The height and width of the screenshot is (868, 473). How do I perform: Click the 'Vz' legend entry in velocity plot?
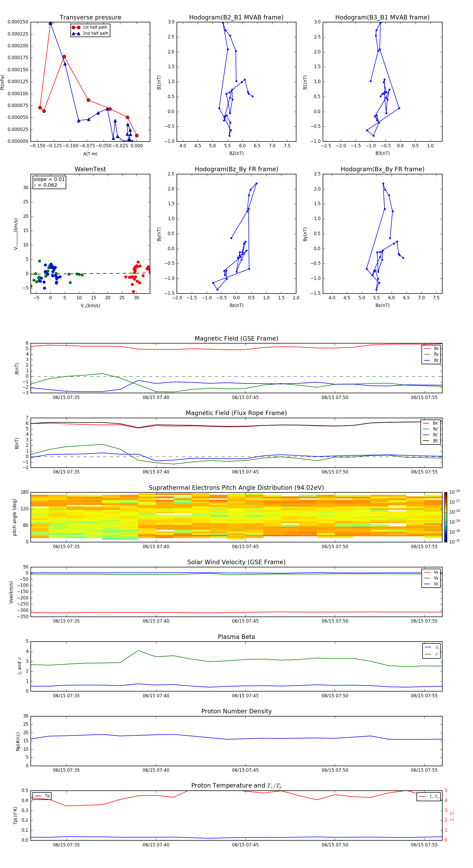click(431, 584)
